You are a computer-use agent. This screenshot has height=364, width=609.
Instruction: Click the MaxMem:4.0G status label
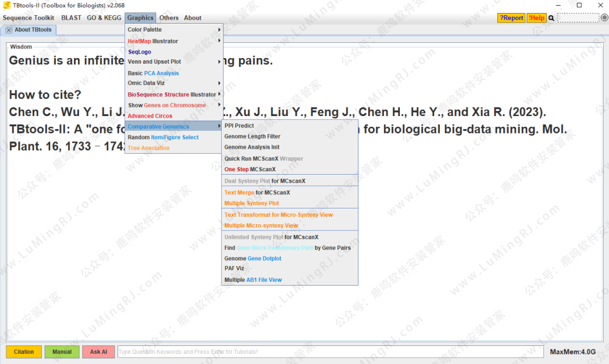(x=572, y=352)
